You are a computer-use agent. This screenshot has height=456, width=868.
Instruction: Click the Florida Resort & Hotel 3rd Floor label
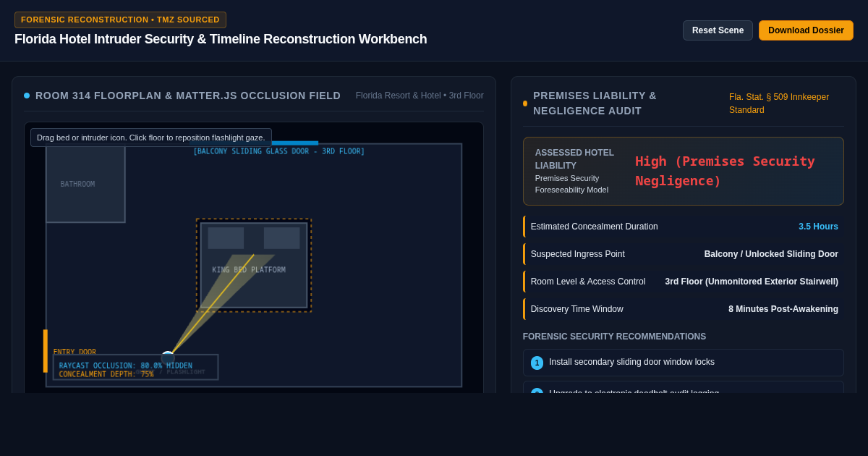pos(420,96)
